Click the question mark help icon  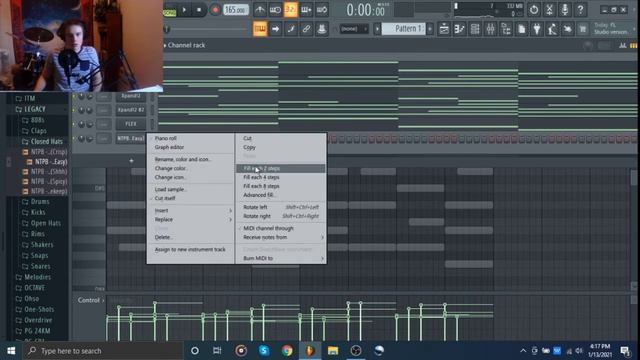point(580,9)
